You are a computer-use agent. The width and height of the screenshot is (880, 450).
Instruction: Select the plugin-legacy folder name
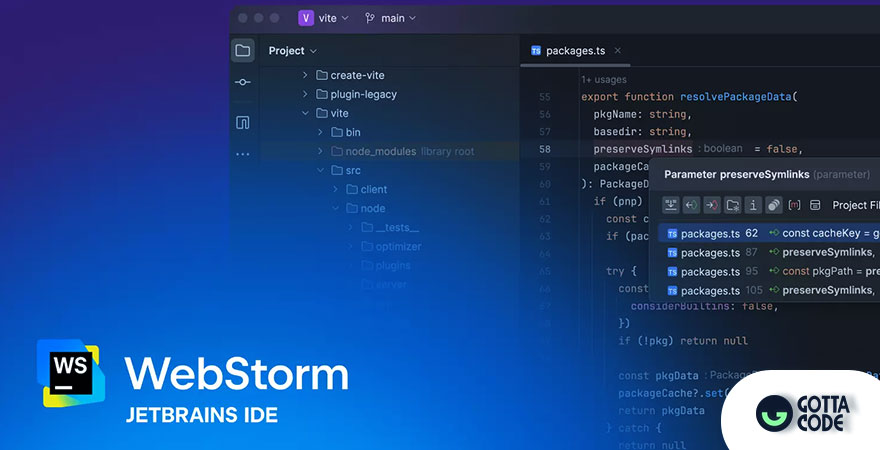[x=363, y=94]
